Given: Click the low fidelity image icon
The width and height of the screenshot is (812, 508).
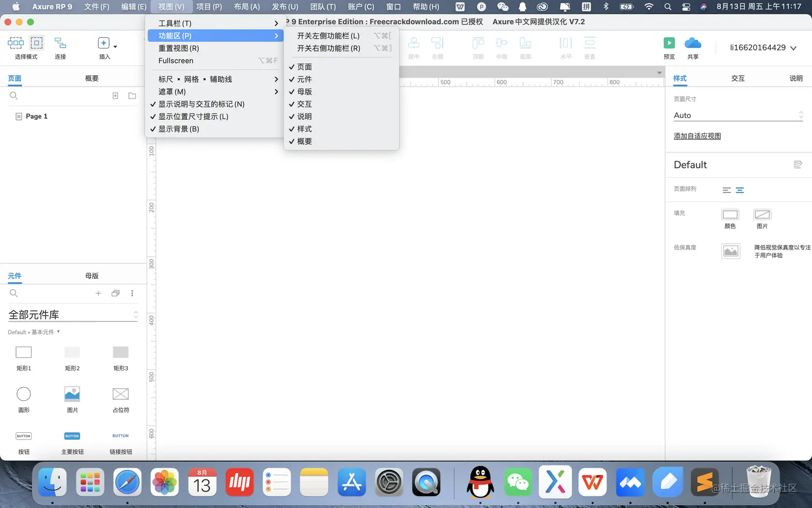Looking at the screenshot, I should (731, 251).
